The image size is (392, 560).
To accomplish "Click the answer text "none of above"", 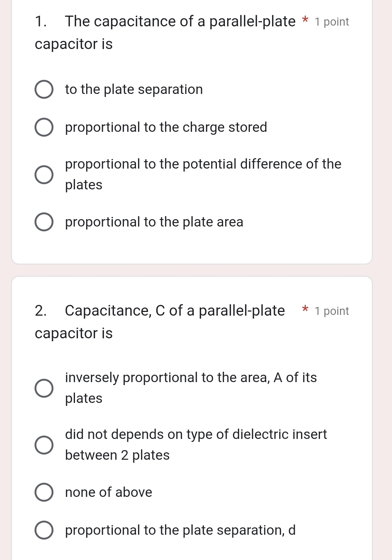I will (108, 493).
